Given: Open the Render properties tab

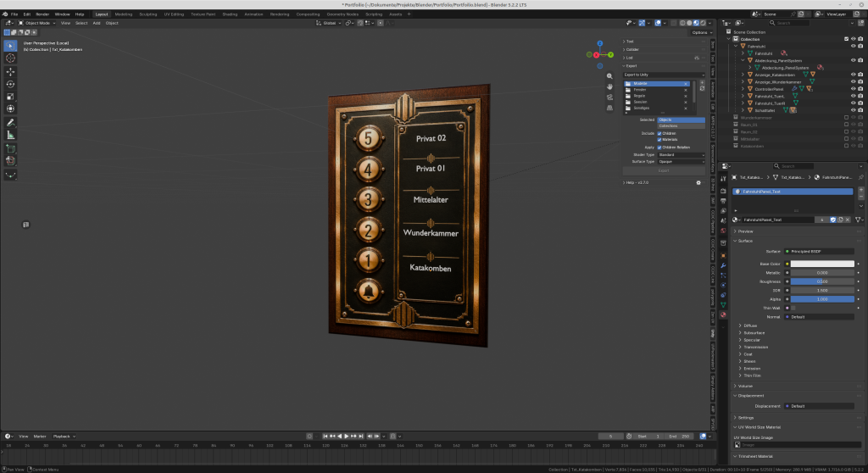Looking at the screenshot, I should (x=723, y=191).
